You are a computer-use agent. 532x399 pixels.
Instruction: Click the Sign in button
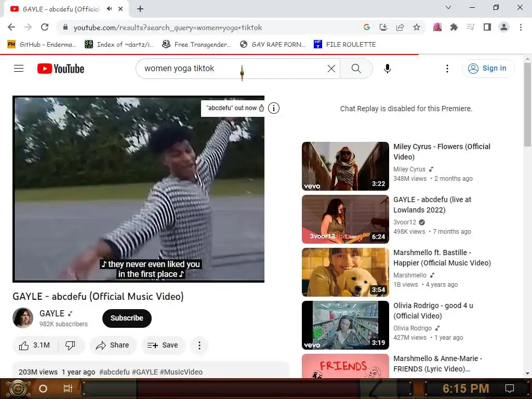[x=488, y=69]
